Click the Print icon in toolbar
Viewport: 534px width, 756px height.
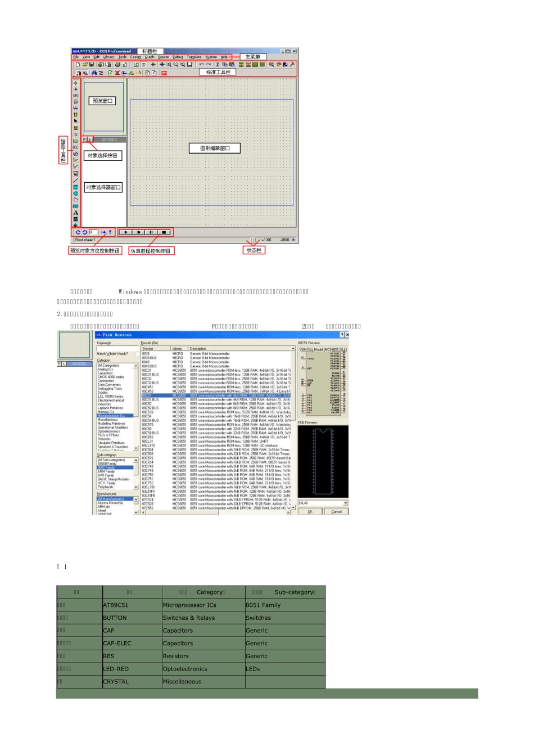(118, 64)
